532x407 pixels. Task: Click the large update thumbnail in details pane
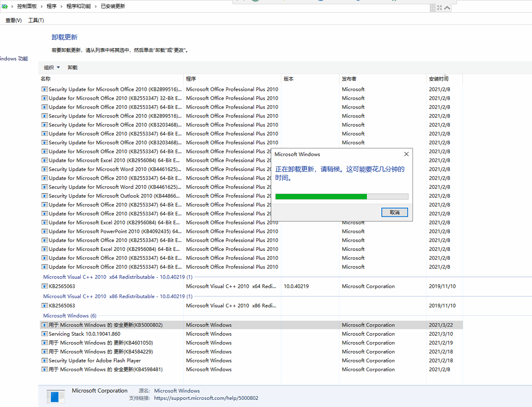pyautogui.click(x=56, y=396)
